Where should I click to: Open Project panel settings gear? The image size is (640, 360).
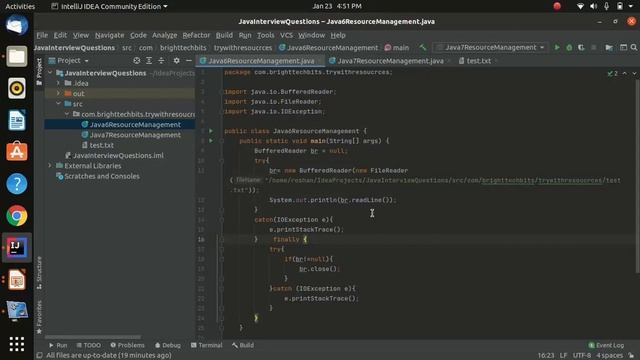[176, 61]
